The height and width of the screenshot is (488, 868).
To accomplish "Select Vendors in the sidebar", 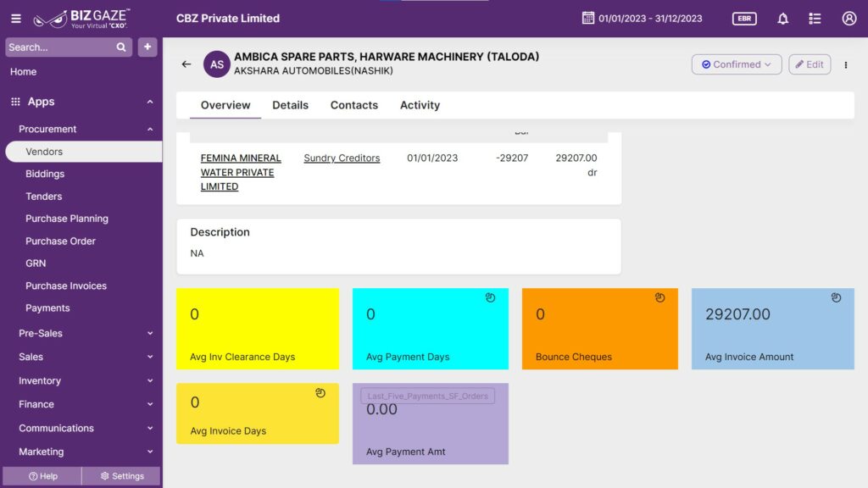I will click(84, 152).
